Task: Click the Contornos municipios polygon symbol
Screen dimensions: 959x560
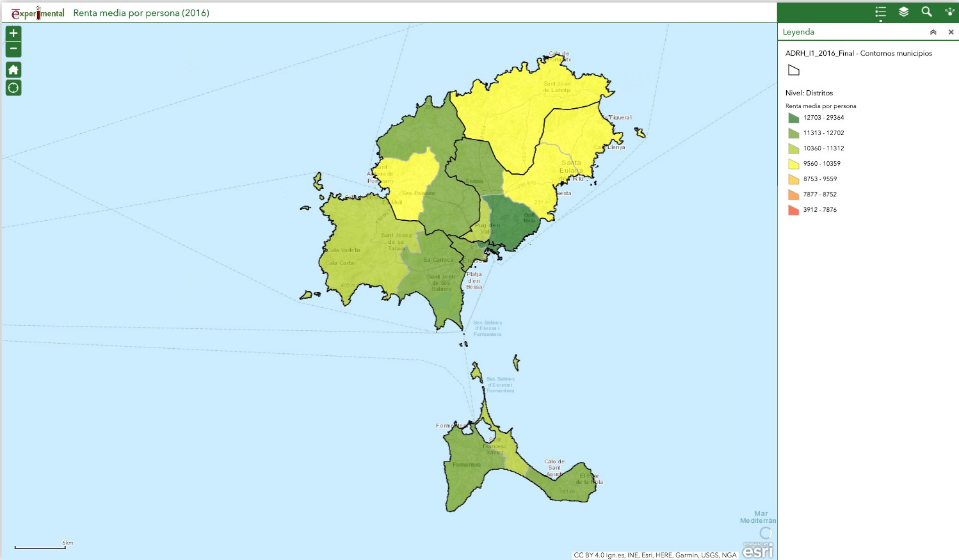Action: tap(794, 70)
